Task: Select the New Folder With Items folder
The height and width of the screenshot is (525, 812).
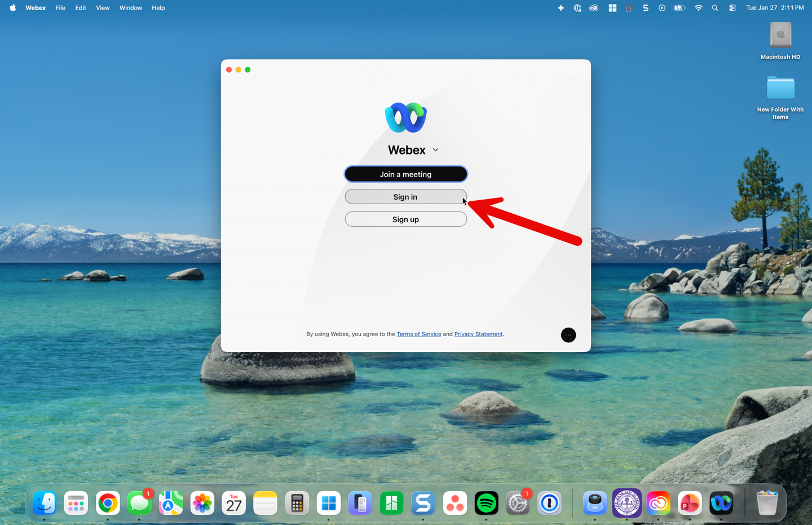Action: pos(780,97)
